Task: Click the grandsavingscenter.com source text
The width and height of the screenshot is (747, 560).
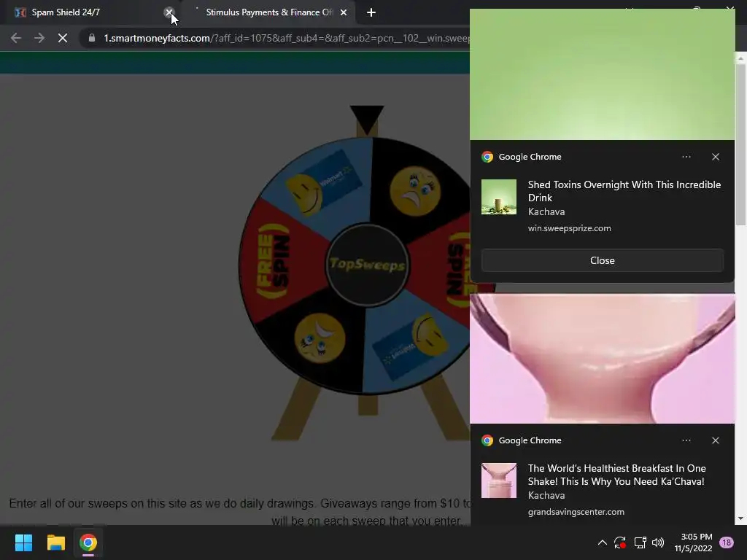Action: (x=576, y=512)
